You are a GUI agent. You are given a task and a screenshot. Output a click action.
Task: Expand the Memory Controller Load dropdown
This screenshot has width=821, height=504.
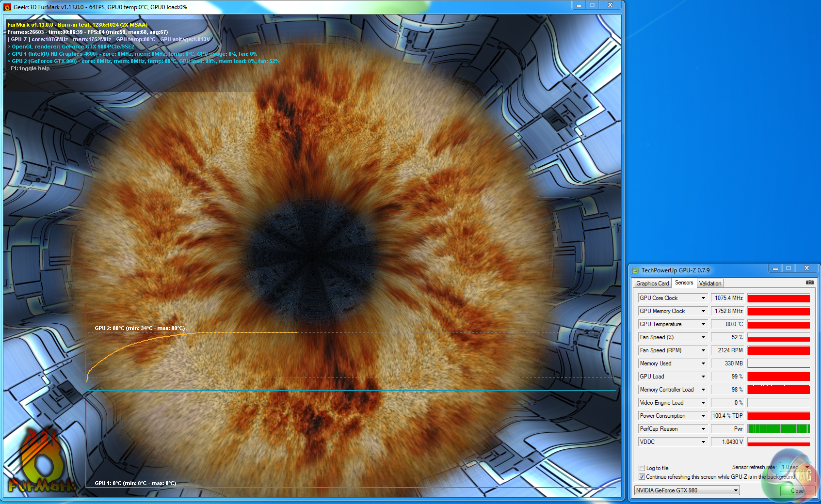pyautogui.click(x=703, y=390)
